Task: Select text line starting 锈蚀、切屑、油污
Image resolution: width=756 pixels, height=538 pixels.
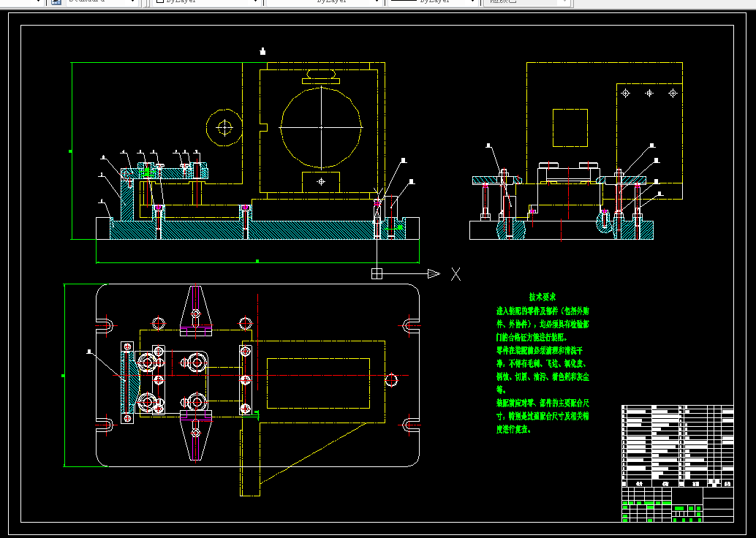Action: tap(543, 376)
